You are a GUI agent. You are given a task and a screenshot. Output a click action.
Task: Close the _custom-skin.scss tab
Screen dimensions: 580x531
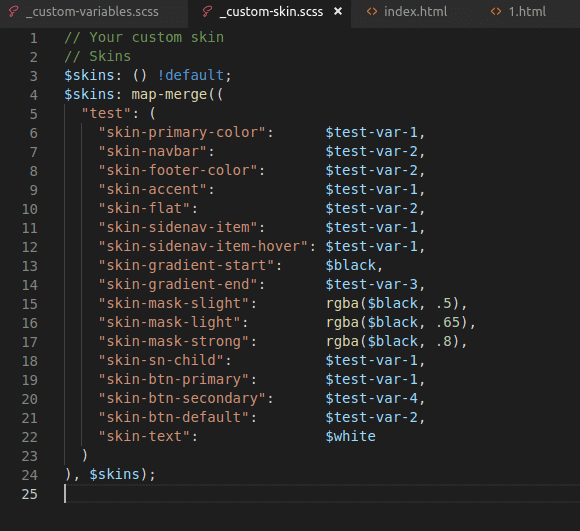(x=337, y=11)
